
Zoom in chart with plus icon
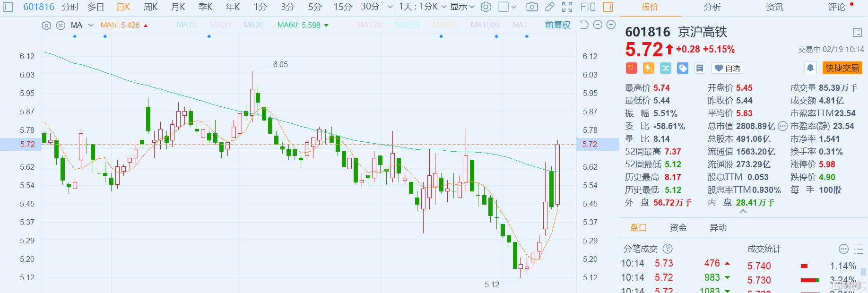(x=611, y=25)
